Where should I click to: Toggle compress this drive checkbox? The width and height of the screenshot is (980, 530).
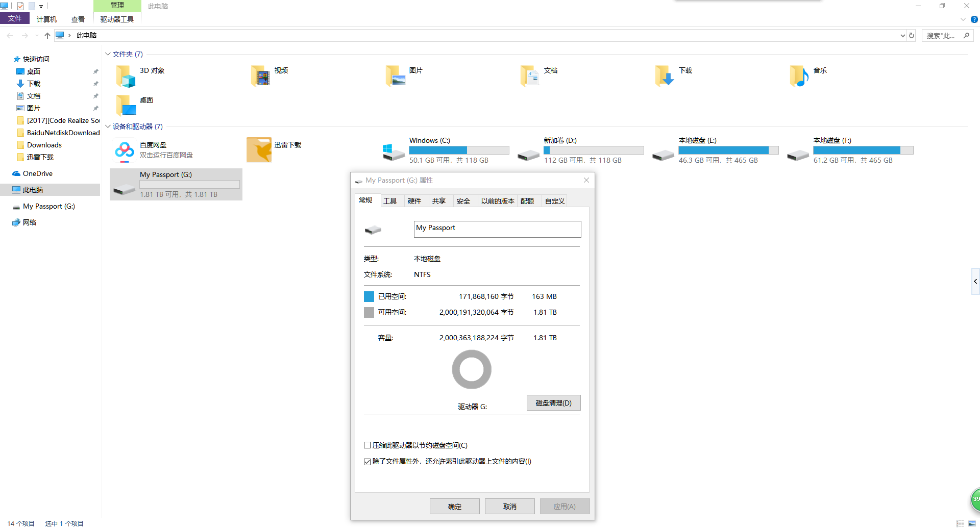(x=367, y=445)
